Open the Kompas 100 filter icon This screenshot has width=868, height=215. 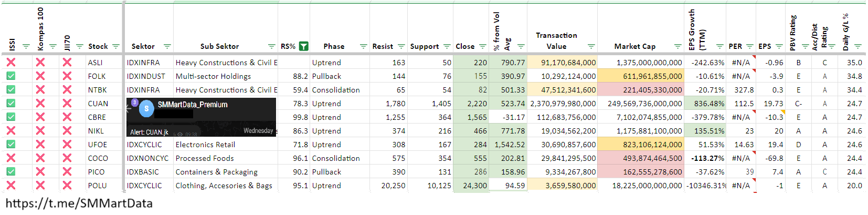click(52, 46)
